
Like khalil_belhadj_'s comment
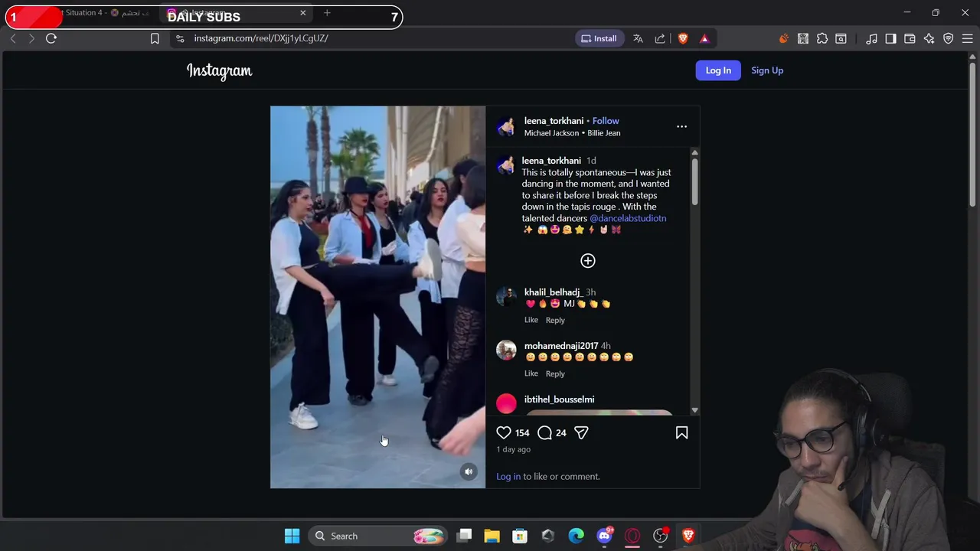[531, 320]
